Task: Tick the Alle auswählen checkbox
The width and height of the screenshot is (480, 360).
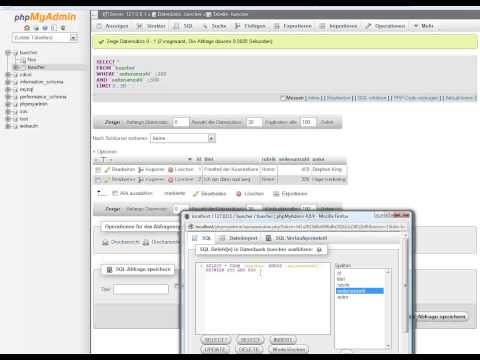Action: click(115, 193)
